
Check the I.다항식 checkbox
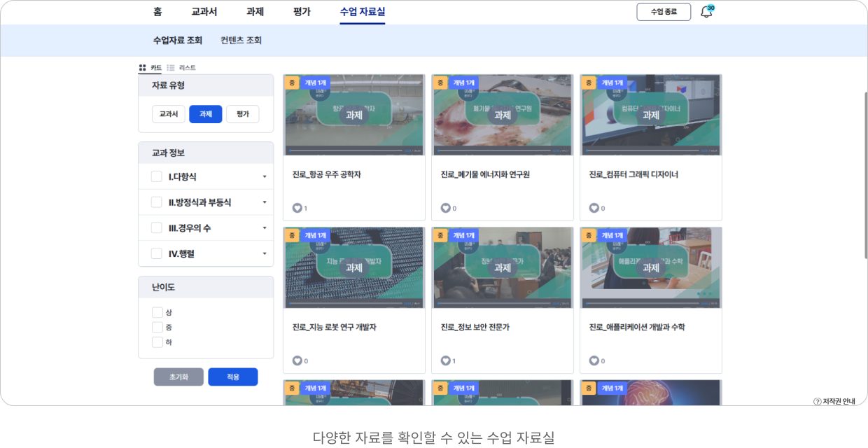(x=157, y=176)
